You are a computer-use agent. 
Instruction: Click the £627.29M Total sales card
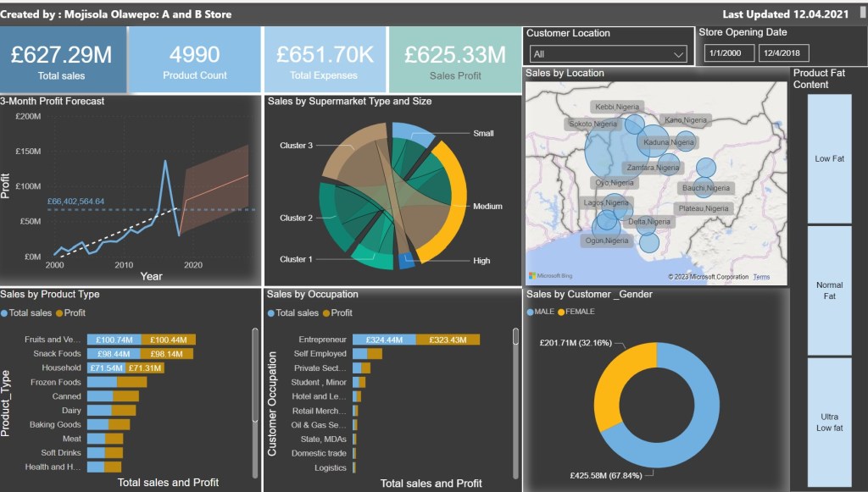click(62, 59)
